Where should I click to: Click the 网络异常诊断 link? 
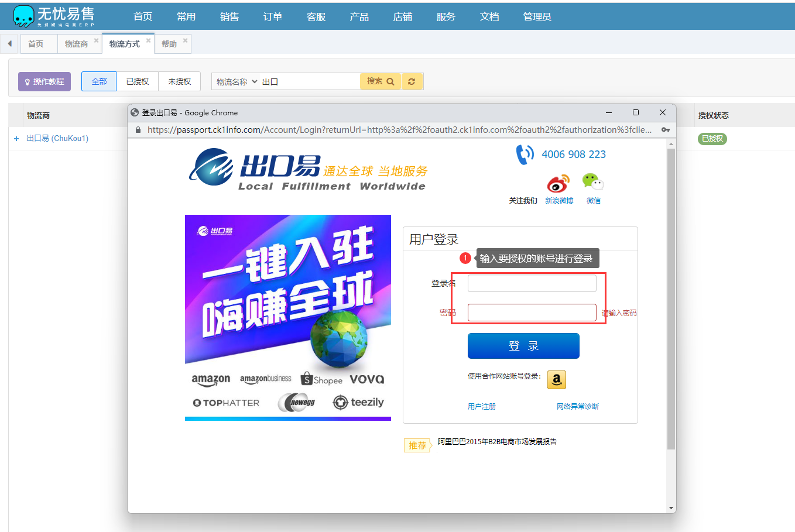point(578,406)
